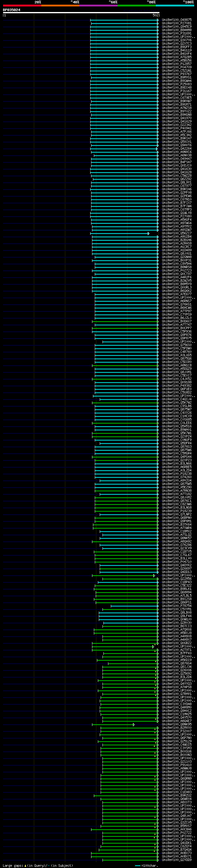Select hit label UniRef100_C8Z3W6
Screen dimensions: 197x868
point(177,504)
